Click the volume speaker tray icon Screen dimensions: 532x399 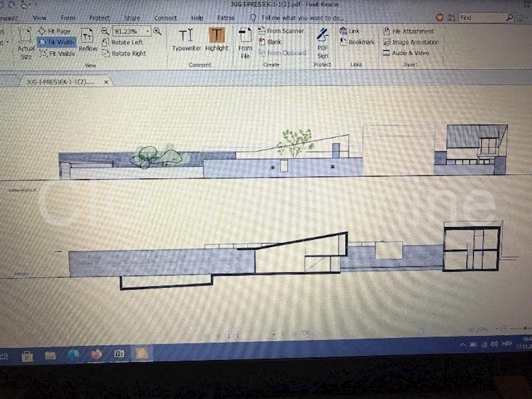click(494, 344)
